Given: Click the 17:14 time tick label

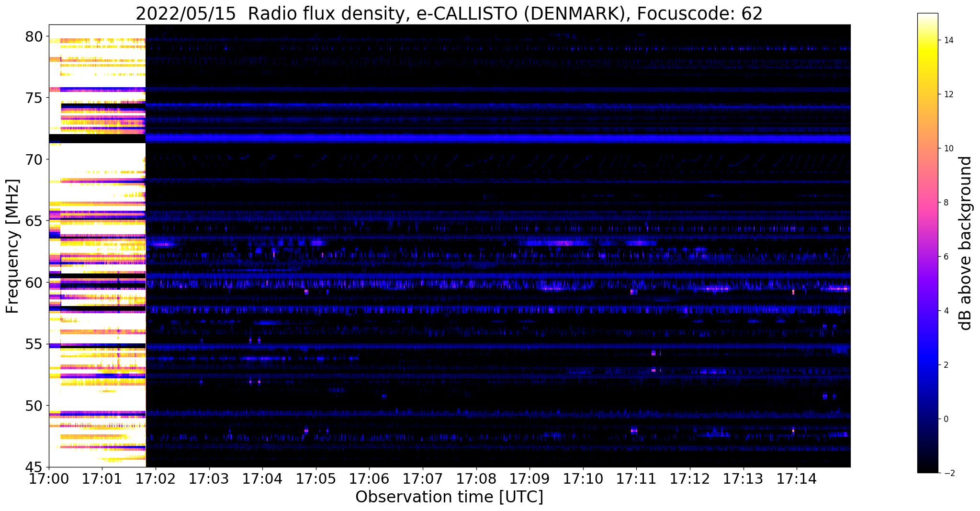Looking at the screenshot, I should [797, 478].
